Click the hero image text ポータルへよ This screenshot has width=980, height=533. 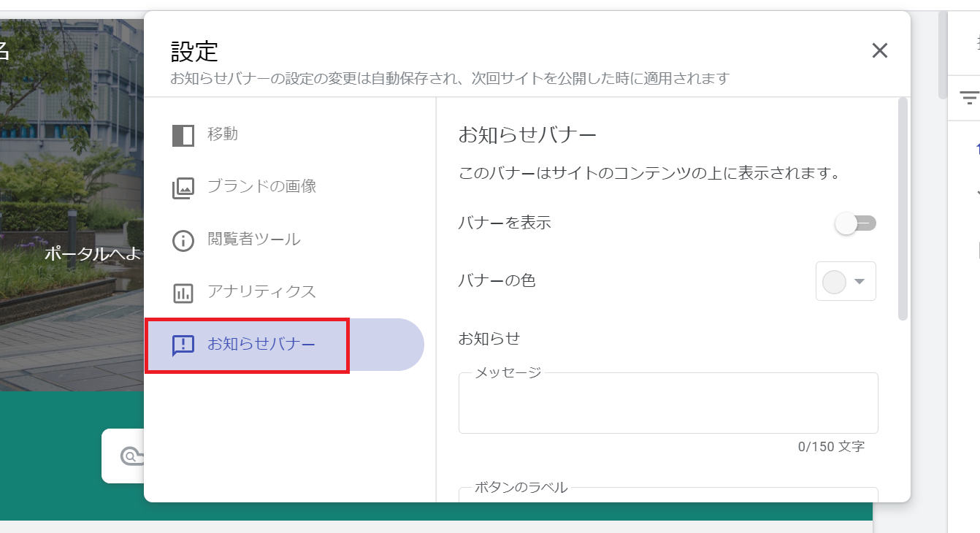[95, 254]
